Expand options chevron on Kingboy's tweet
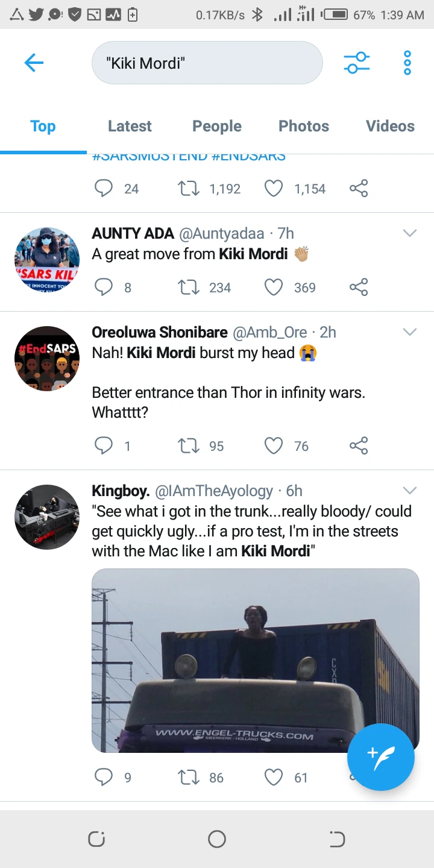434x868 pixels. point(410,491)
